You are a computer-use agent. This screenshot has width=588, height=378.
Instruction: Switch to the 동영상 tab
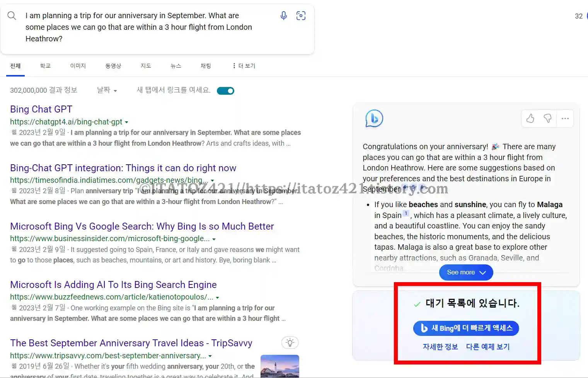pyautogui.click(x=113, y=66)
